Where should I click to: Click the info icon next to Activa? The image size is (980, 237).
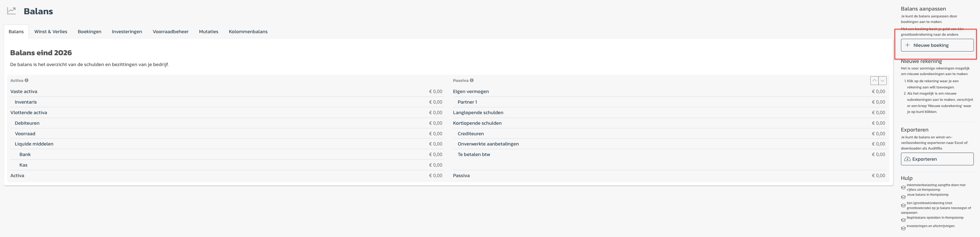(27, 80)
